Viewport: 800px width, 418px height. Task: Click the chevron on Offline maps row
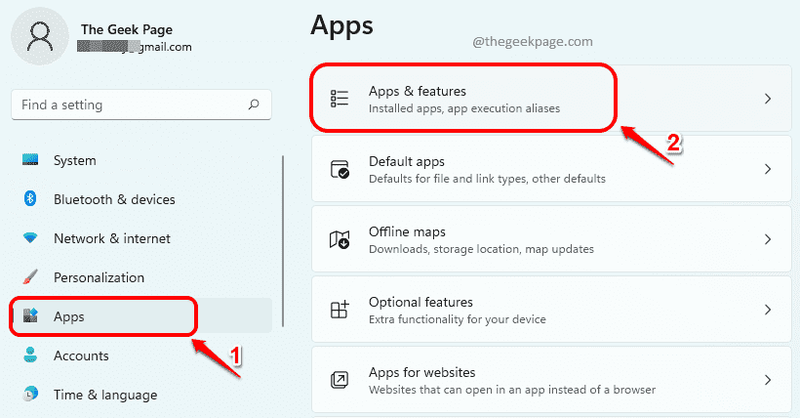click(767, 239)
